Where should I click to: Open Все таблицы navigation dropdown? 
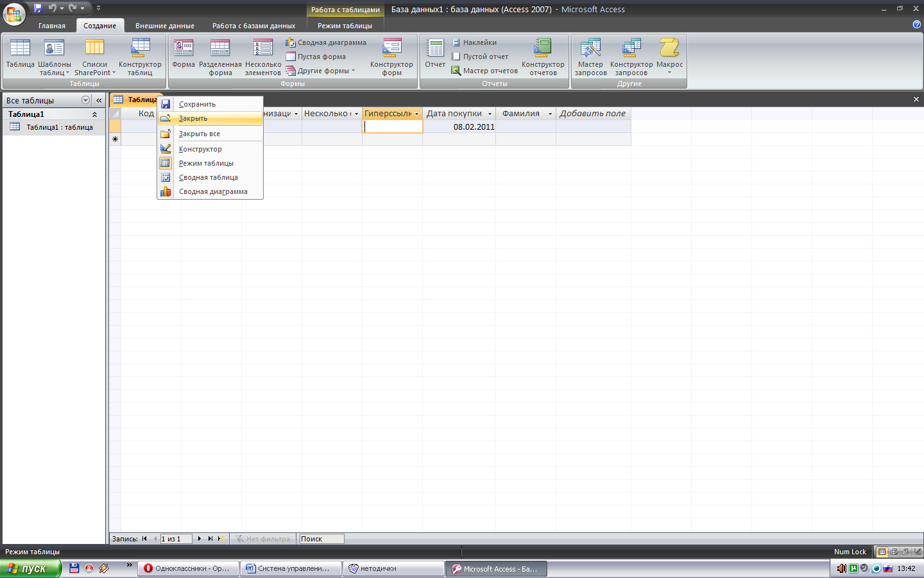click(x=86, y=100)
